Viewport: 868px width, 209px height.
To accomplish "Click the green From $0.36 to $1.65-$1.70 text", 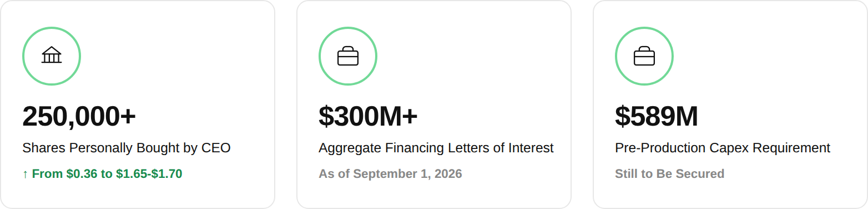I will pyautogui.click(x=107, y=174).
